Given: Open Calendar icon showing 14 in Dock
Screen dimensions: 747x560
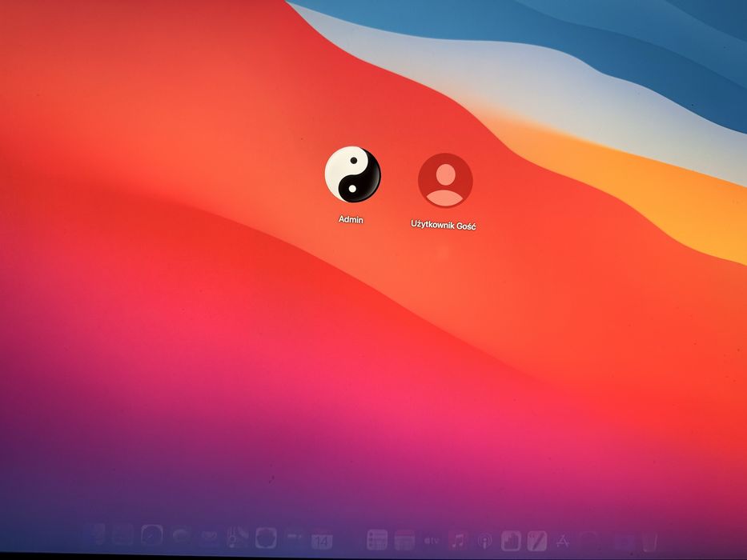Looking at the screenshot, I should pyautogui.click(x=322, y=539).
